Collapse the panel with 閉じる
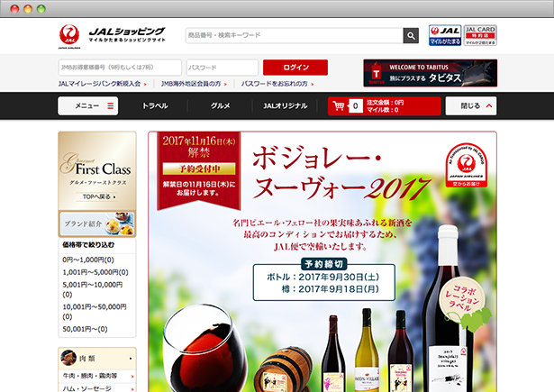Image resolution: width=554 pixels, height=392 pixels. [x=471, y=105]
